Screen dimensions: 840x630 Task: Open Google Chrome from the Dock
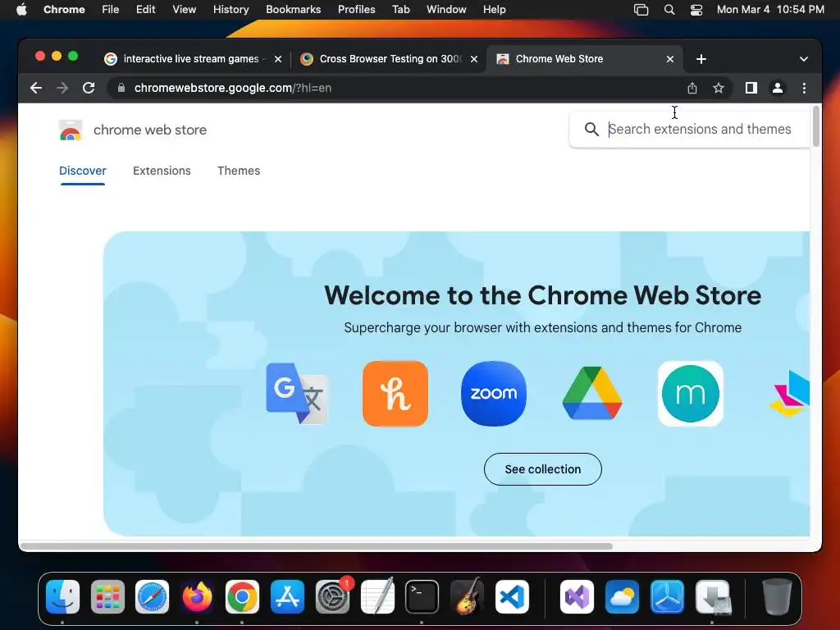(x=242, y=597)
